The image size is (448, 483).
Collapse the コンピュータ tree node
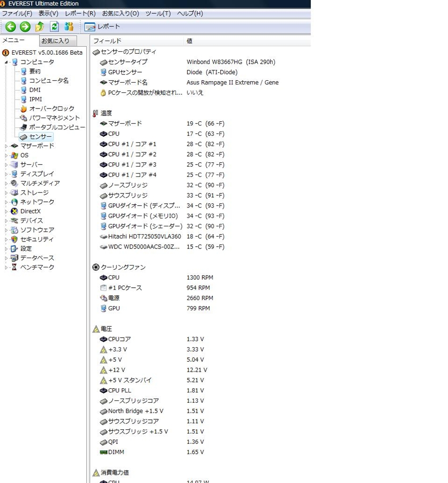6,62
